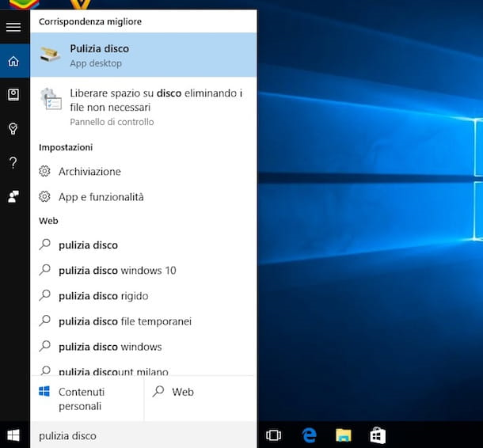The width and height of the screenshot is (483, 448).
Task: Open Archiviazione settings
Action: pos(89,172)
